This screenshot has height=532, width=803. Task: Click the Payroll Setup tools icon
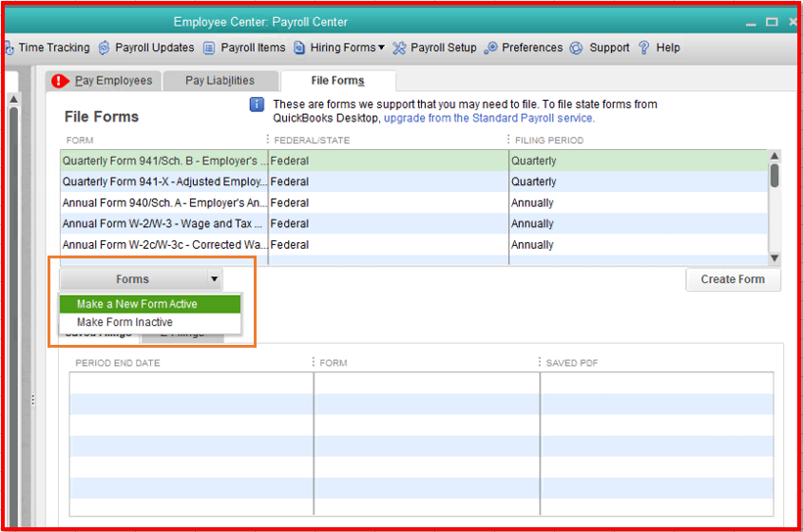coord(399,47)
